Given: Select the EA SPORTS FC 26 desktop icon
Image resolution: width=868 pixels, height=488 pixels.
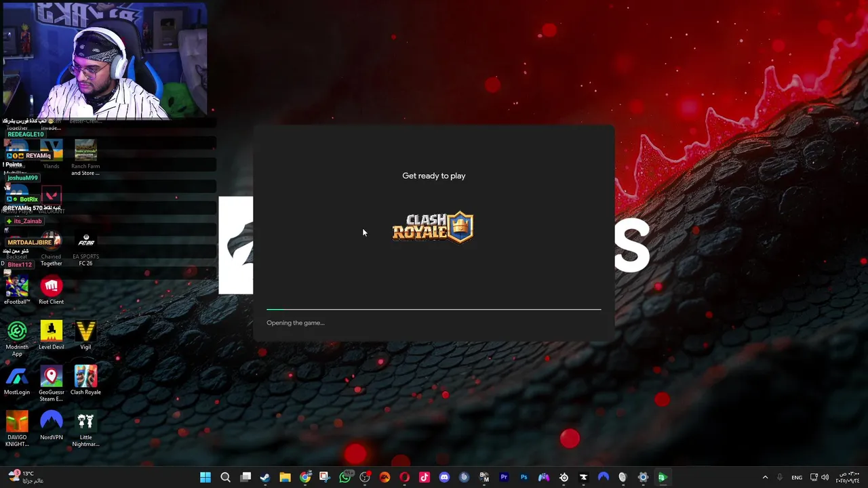Looking at the screenshot, I should click(85, 249).
